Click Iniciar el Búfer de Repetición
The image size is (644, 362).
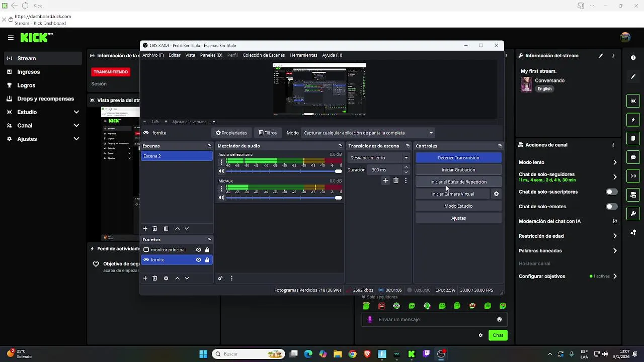point(458,182)
